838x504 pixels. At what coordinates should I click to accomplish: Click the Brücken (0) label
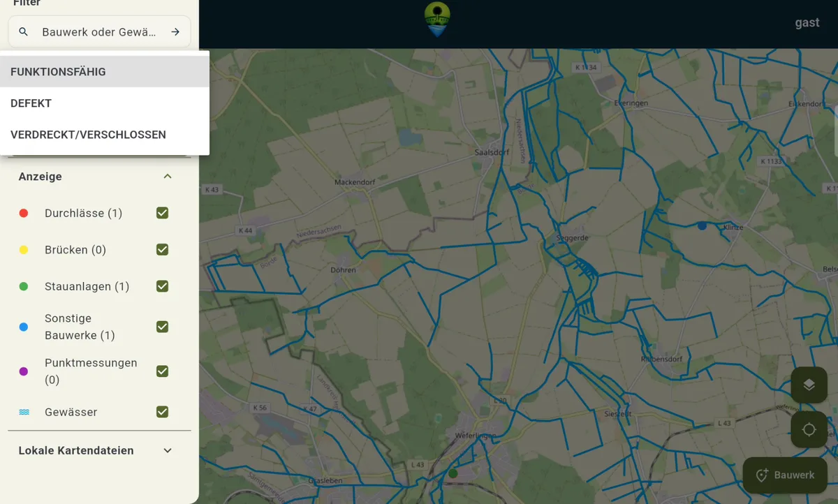click(x=75, y=249)
